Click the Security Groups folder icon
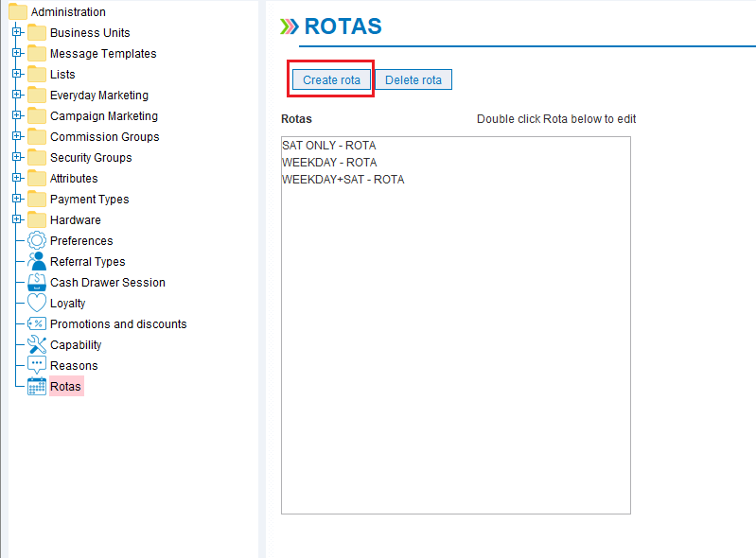This screenshot has width=756, height=558. (x=37, y=158)
